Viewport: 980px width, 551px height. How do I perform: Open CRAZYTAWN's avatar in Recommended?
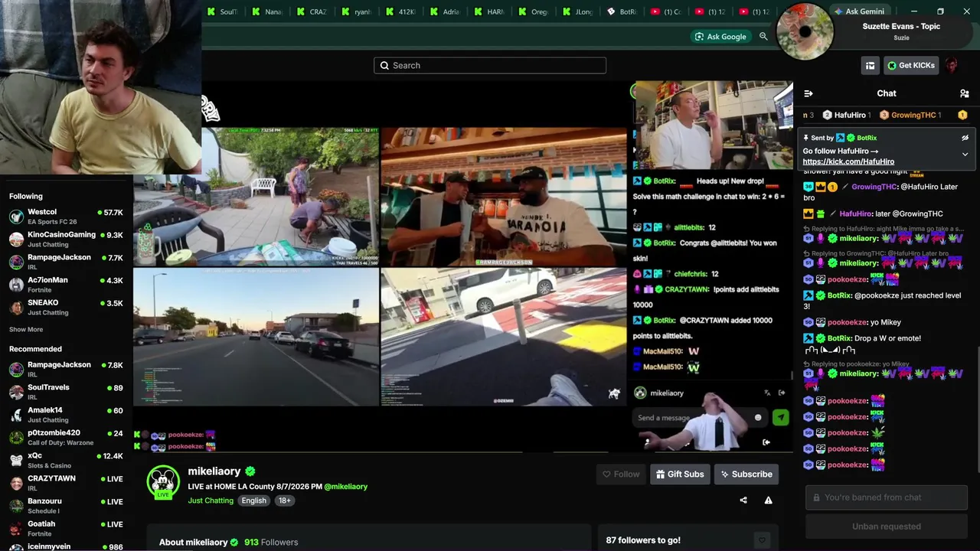pos(16,484)
